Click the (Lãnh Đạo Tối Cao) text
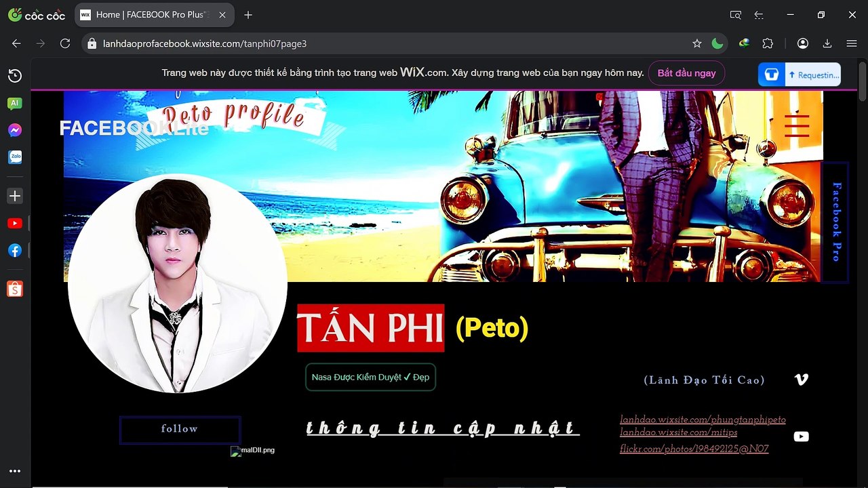The image size is (868, 488). (705, 380)
